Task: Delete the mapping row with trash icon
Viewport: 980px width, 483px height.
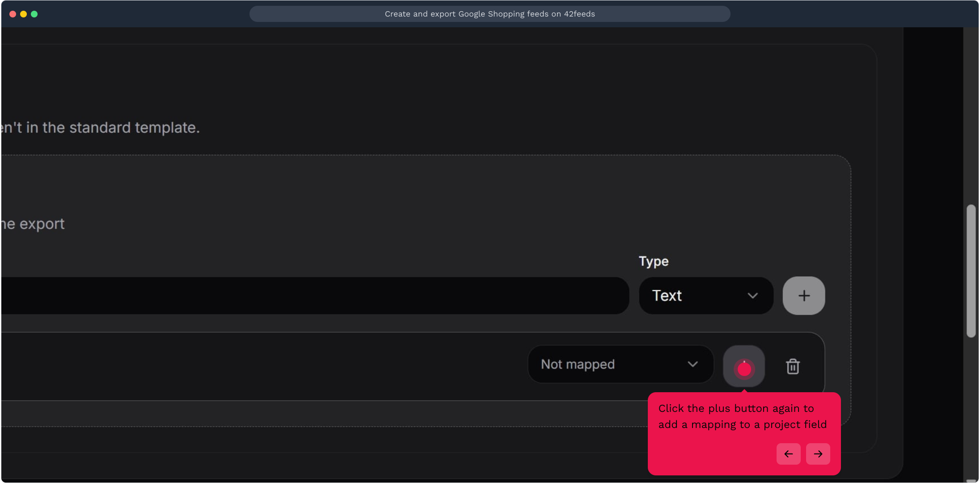Action: (793, 366)
